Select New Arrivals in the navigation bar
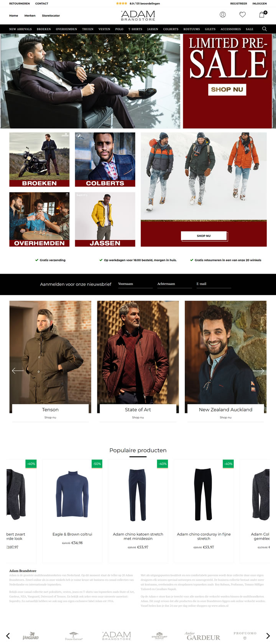Screen dimensions: 276x644 pos(20,29)
